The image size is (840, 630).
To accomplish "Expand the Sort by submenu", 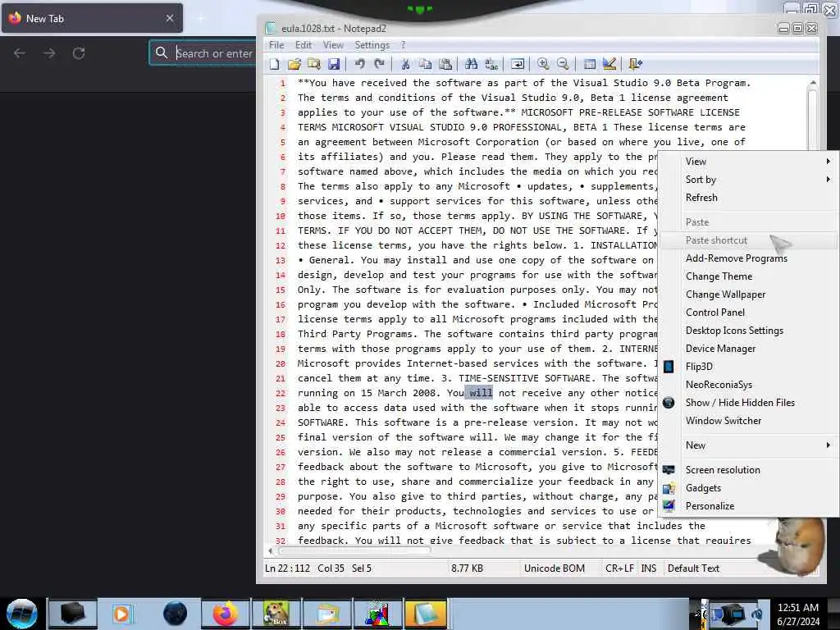I will [x=748, y=180].
